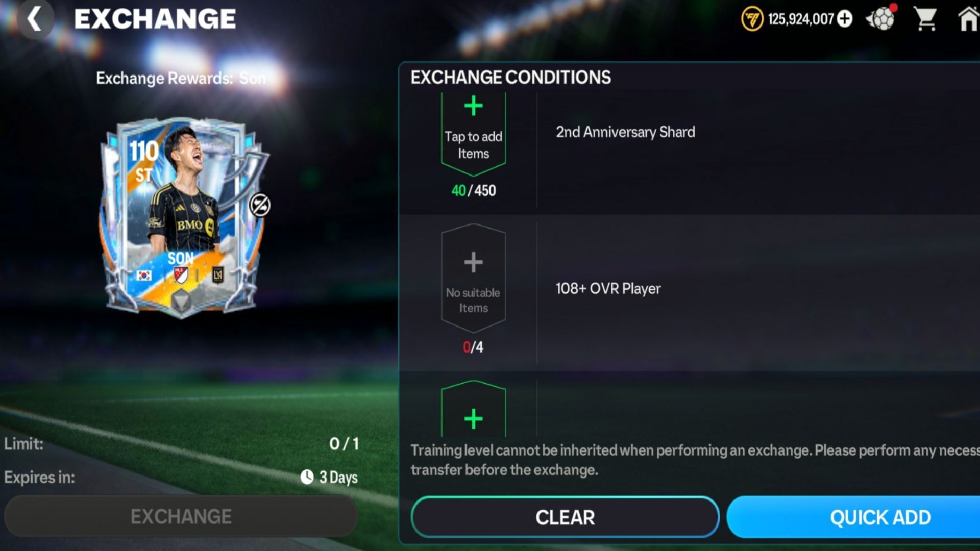The image size is (980, 551).
Task: Tap the 2nd Anniversary Shard label
Action: click(625, 132)
